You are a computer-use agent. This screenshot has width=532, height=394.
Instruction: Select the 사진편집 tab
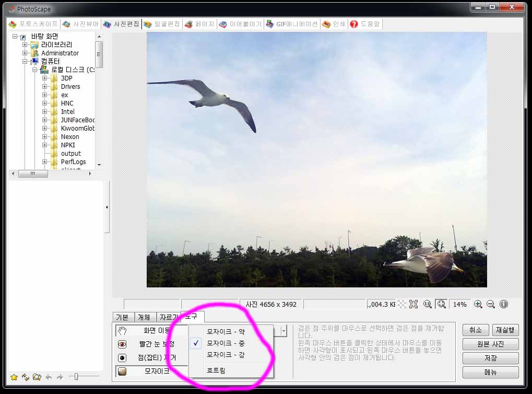coord(121,24)
